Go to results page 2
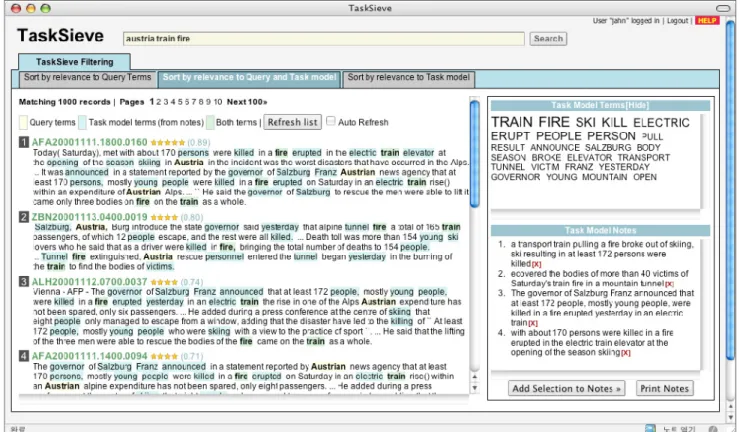The width and height of the screenshot is (740, 432). point(159,102)
